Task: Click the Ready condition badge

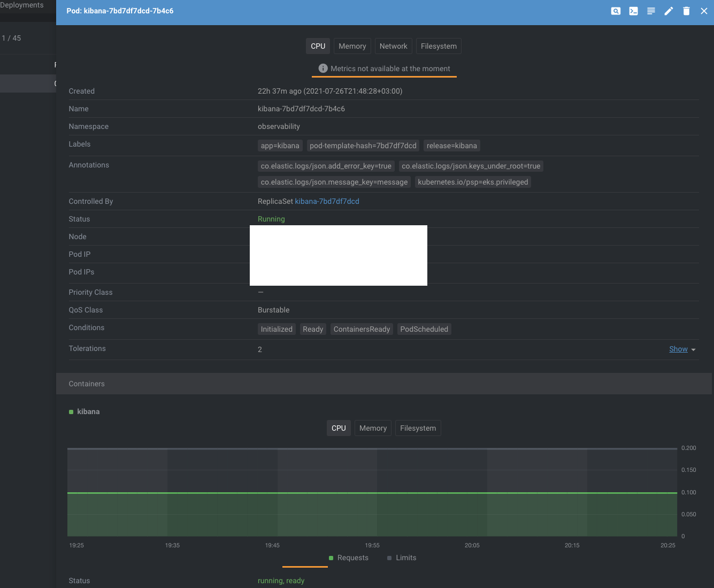Action: click(313, 329)
